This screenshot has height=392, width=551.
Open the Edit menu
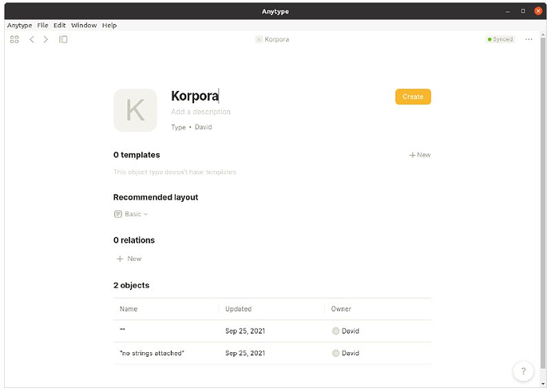(x=59, y=26)
